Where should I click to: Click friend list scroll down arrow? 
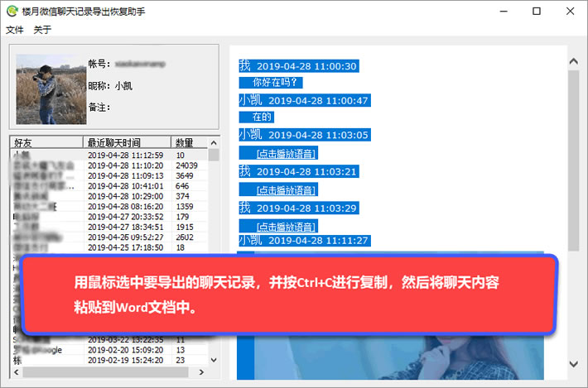(214, 360)
